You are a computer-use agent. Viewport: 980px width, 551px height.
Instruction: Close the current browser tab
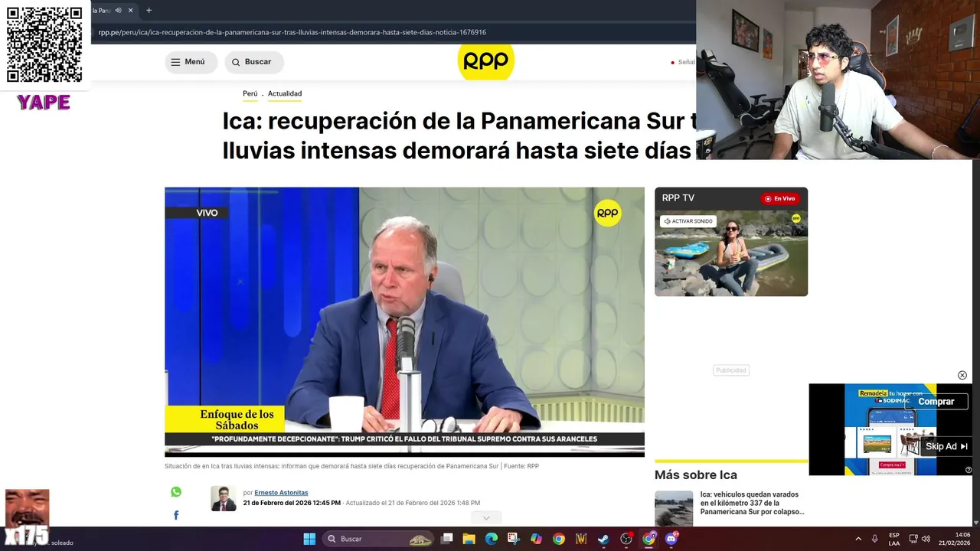tap(130, 11)
